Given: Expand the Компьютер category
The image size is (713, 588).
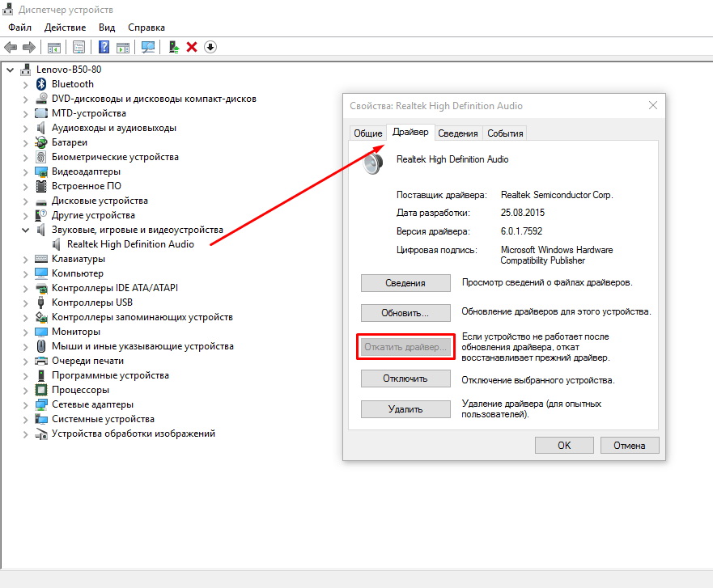Looking at the screenshot, I should click(25, 273).
